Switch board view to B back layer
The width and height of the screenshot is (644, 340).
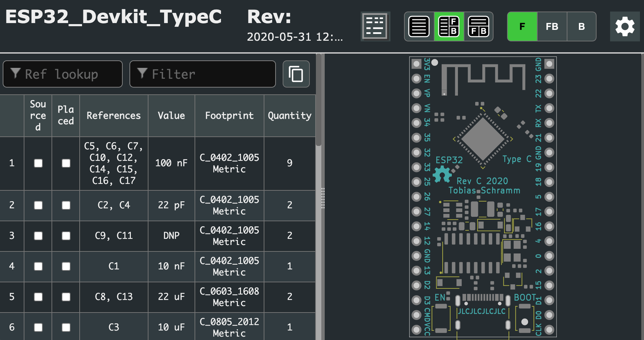point(581,26)
